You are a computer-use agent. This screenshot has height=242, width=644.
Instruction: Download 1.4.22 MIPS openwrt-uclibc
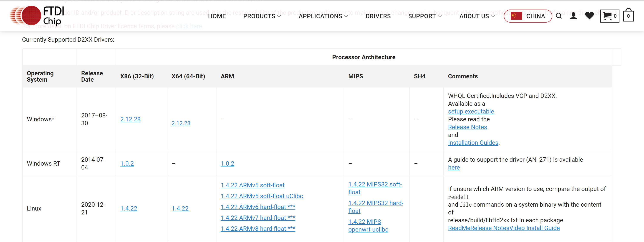pos(368,226)
